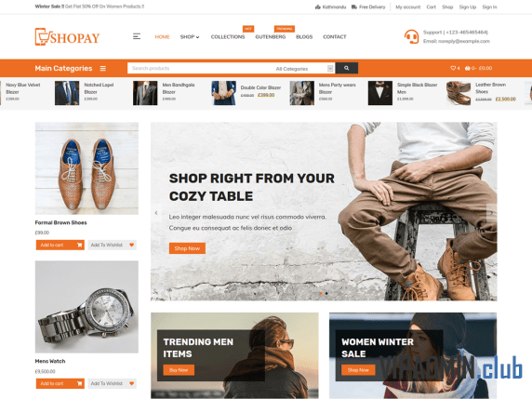Open the All Categories dropdown
The image size is (532, 399).
[x=304, y=69]
